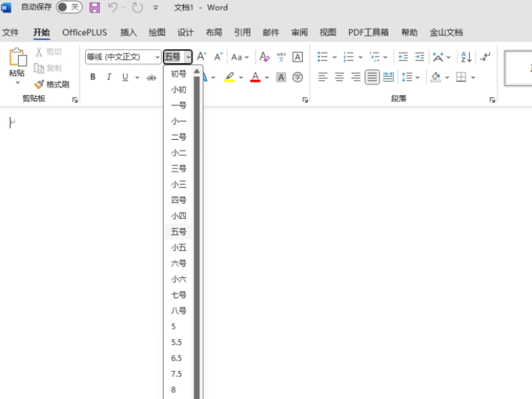Pick font size 7.5
The image size is (532, 399).
click(178, 374)
